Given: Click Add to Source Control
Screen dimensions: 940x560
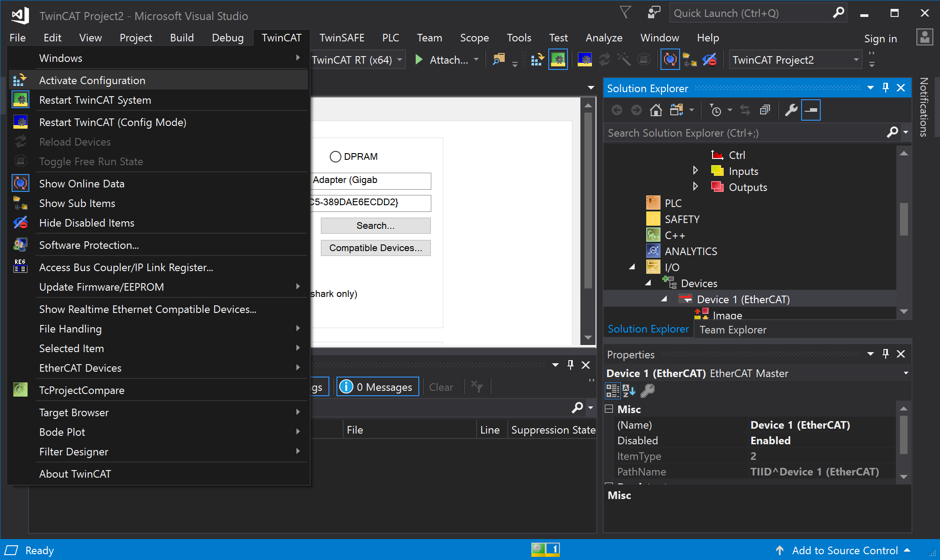Looking at the screenshot, I should point(844,551).
